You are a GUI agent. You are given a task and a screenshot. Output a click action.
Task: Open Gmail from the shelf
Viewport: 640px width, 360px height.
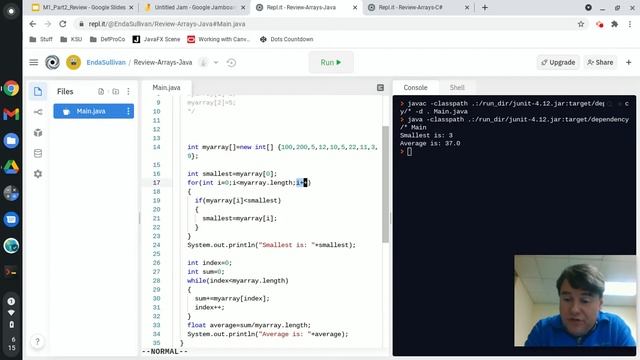pos(11,114)
